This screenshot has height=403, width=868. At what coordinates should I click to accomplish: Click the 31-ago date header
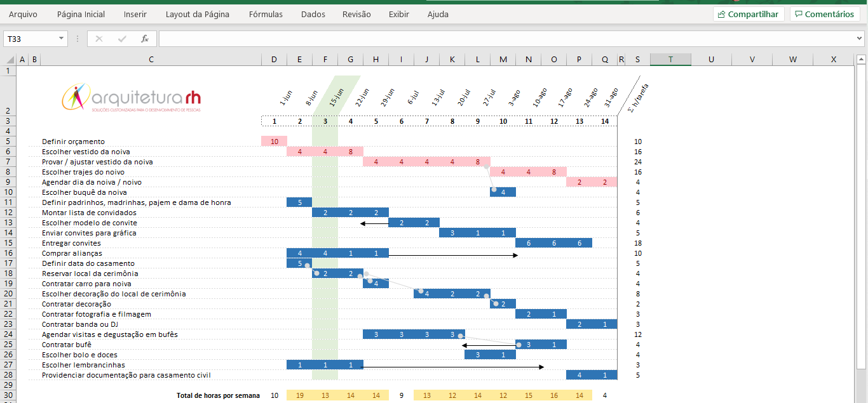(611, 97)
